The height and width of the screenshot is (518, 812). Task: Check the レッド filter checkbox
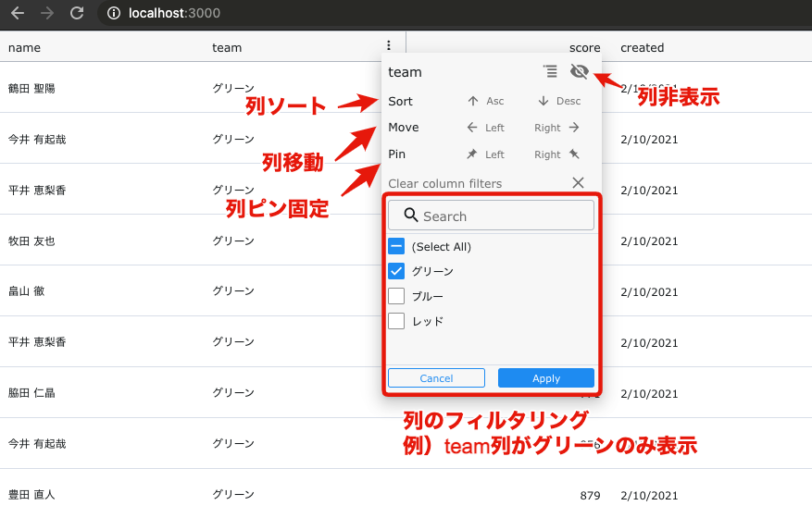point(396,321)
